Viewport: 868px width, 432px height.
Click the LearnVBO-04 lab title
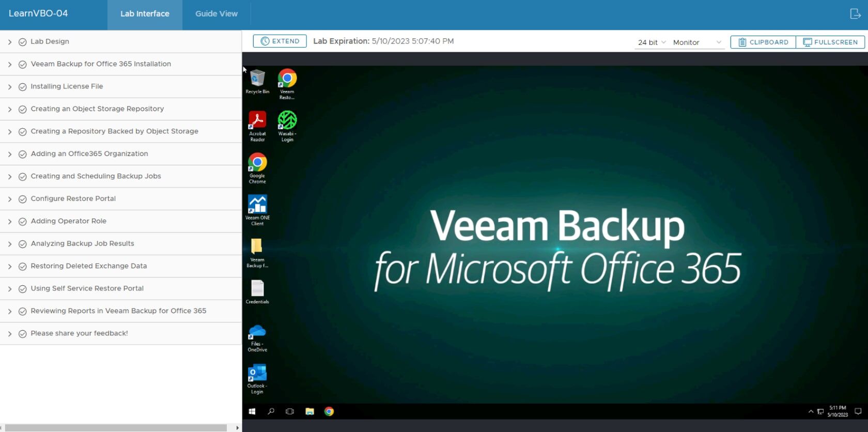(x=38, y=13)
